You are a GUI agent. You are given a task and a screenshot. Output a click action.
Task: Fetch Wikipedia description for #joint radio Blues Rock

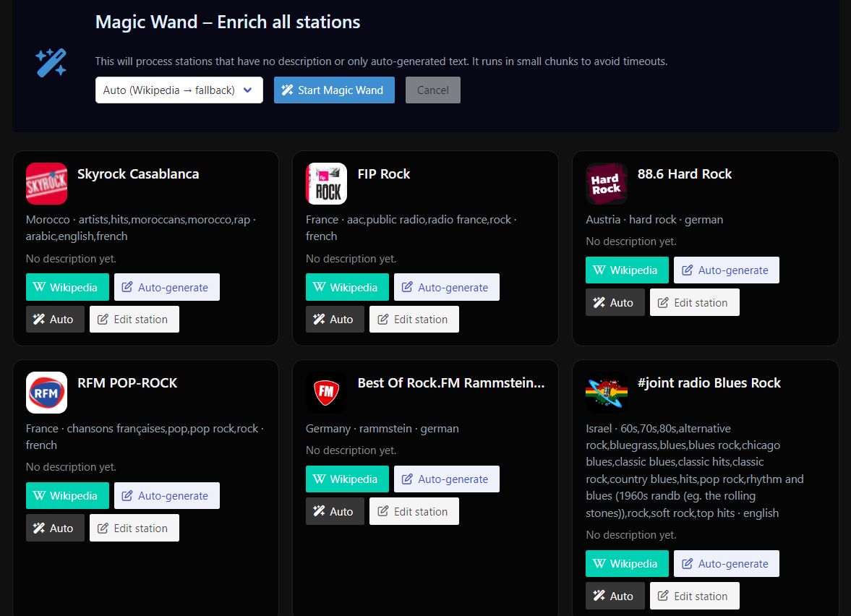coord(627,563)
